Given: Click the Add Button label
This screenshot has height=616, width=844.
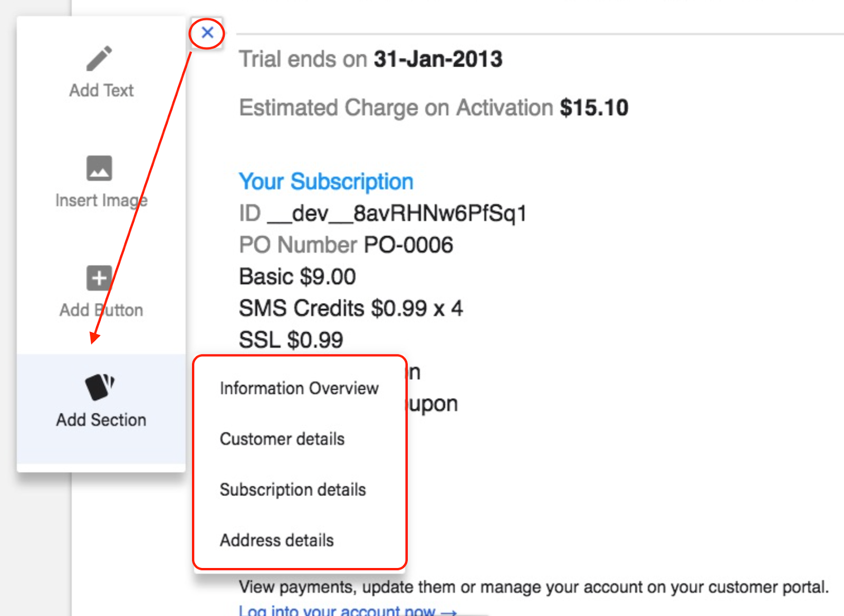Looking at the screenshot, I should click(101, 310).
